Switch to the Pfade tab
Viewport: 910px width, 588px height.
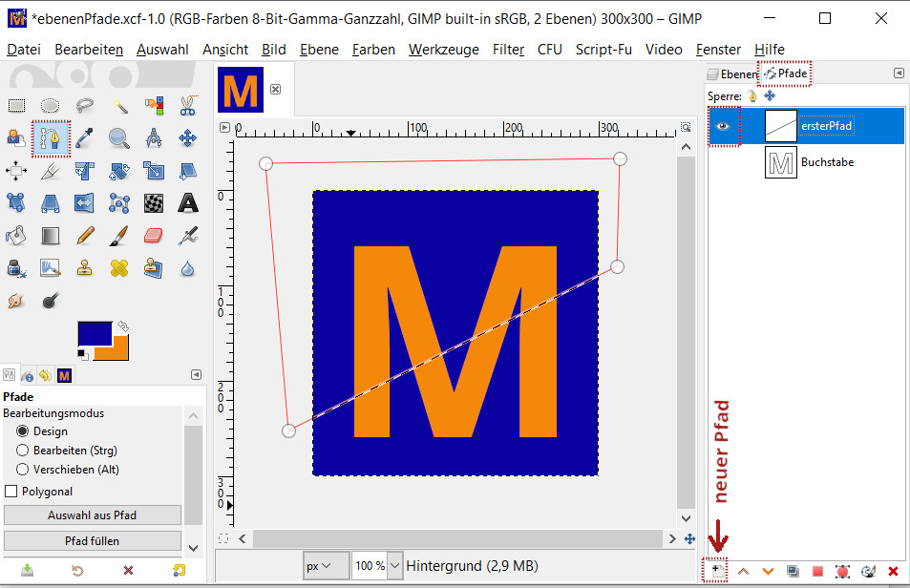tap(786, 73)
